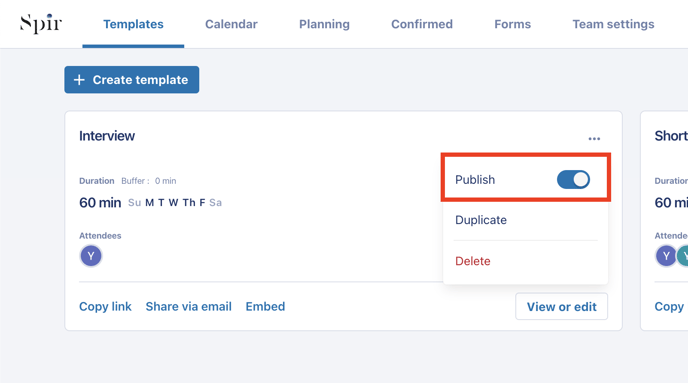The width and height of the screenshot is (688, 383).
Task: Click the Spir logo
Action: (x=41, y=24)
